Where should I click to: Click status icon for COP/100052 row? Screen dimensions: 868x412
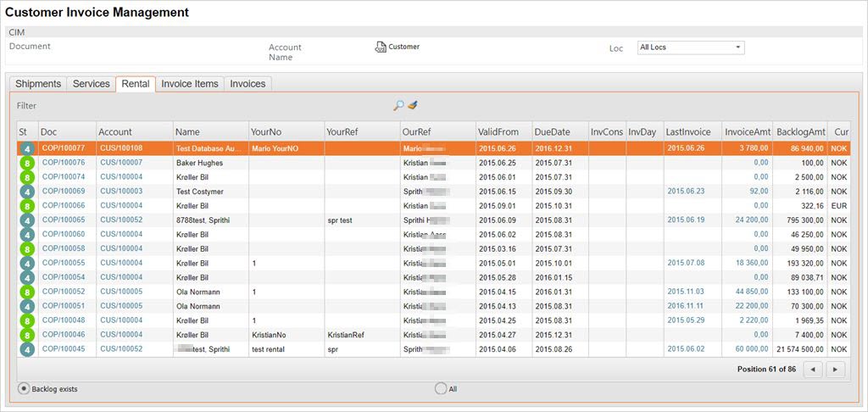tap(26, 292)
